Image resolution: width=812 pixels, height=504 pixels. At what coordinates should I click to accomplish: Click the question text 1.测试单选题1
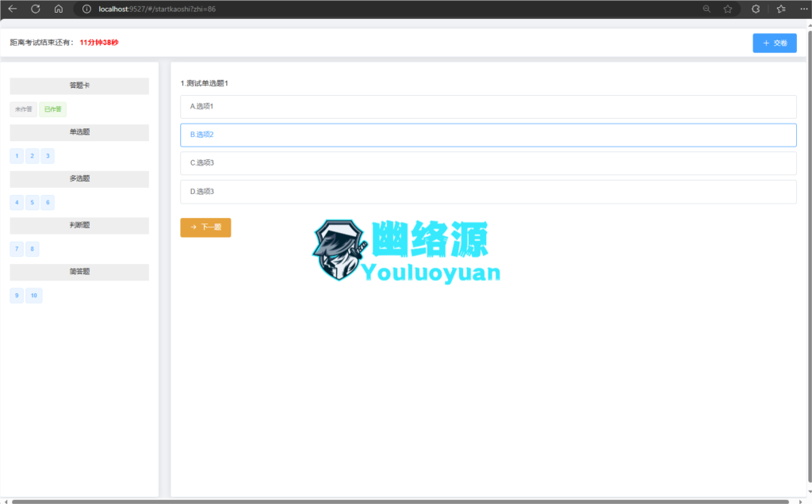[204, 83]
